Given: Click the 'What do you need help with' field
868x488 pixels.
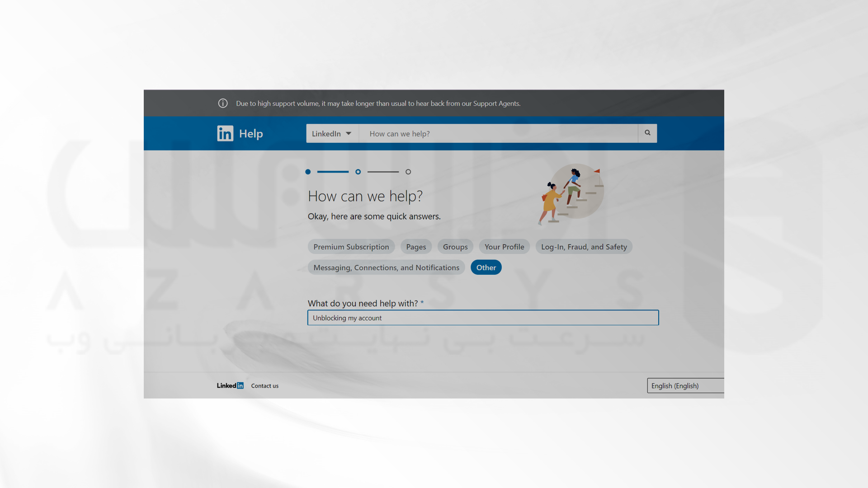Looking at the screenshot, I should (x=483, y=318).
